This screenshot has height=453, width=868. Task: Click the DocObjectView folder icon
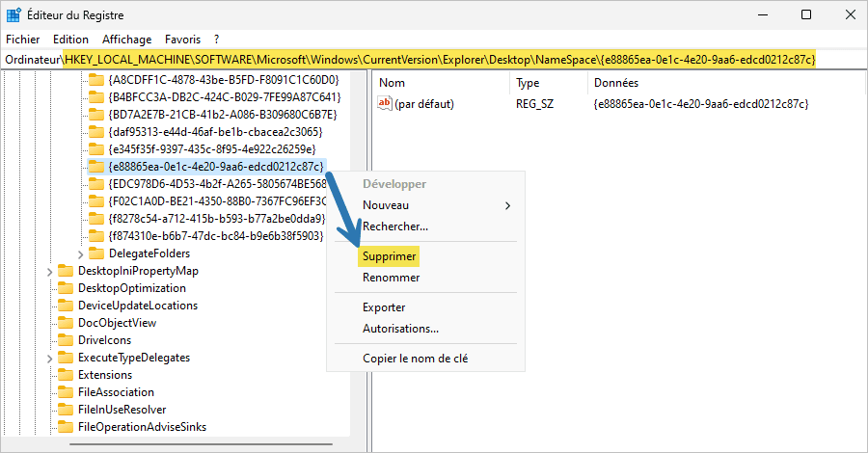[66, 323]
